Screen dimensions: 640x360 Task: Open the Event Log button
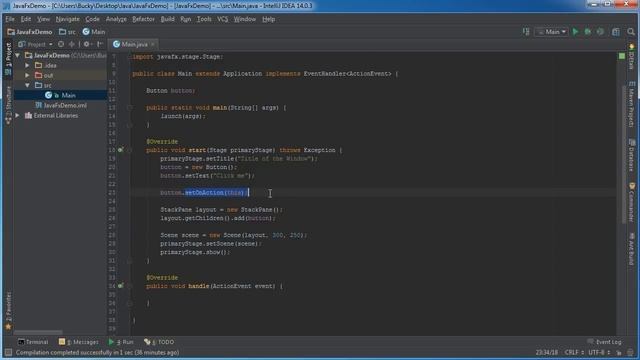coord(604,342)
